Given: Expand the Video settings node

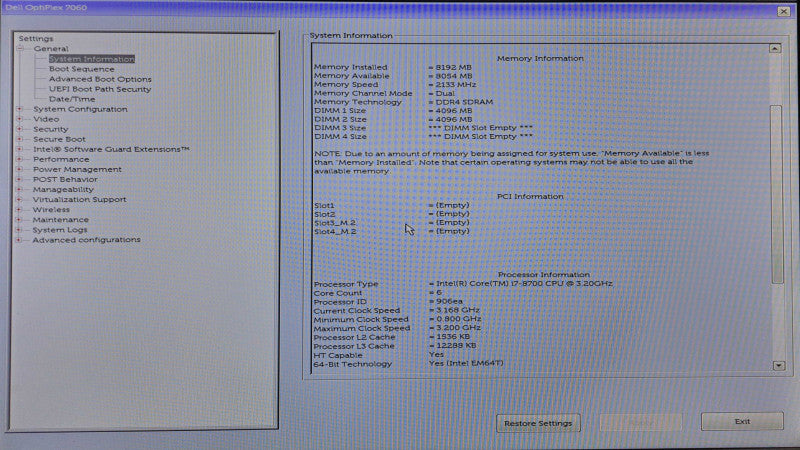Looking at the screenshot, I should click(20, 119).
